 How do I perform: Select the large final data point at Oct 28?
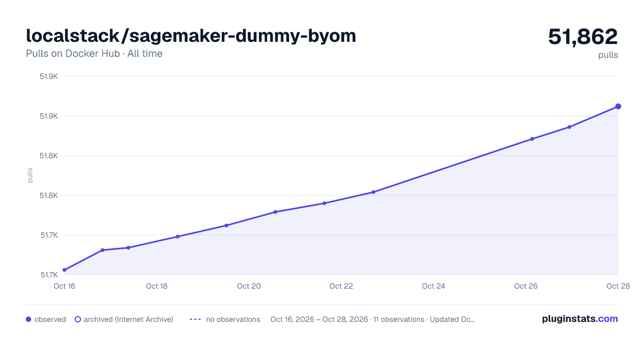click(618, 106)
